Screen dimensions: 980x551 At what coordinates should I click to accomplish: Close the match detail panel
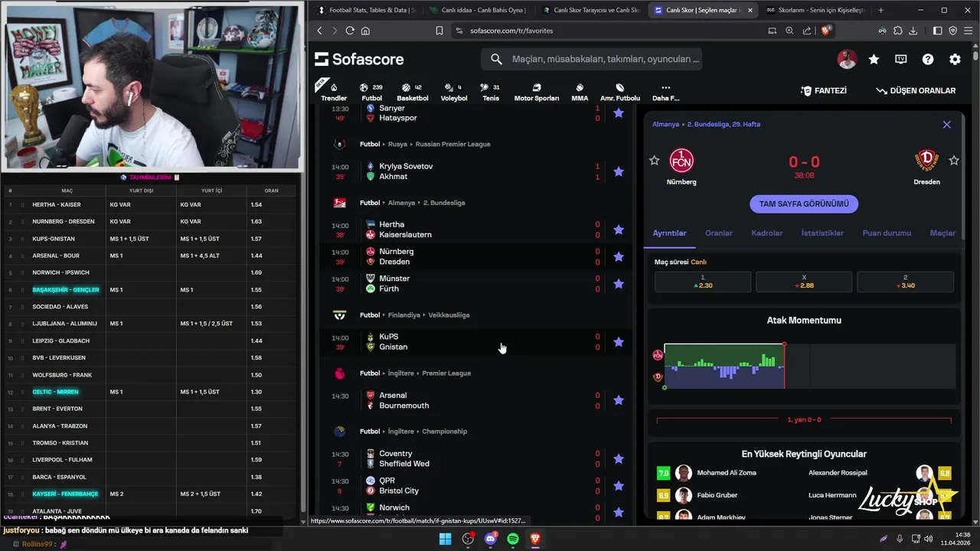(947, 125)
